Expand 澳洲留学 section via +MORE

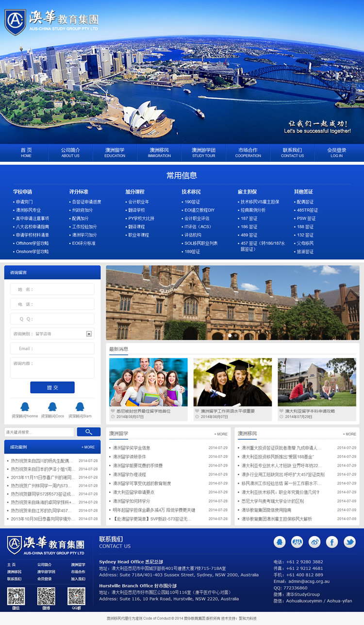(x=220, y=434)
